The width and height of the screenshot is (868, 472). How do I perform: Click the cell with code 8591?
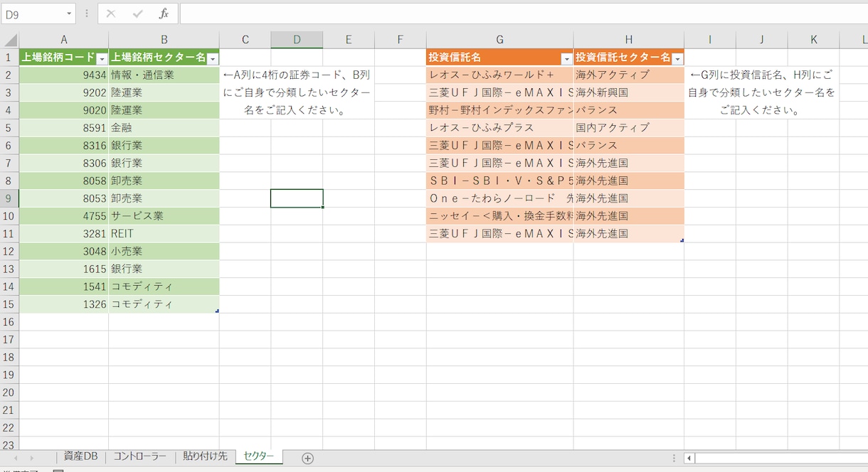[x=64, y=128]
